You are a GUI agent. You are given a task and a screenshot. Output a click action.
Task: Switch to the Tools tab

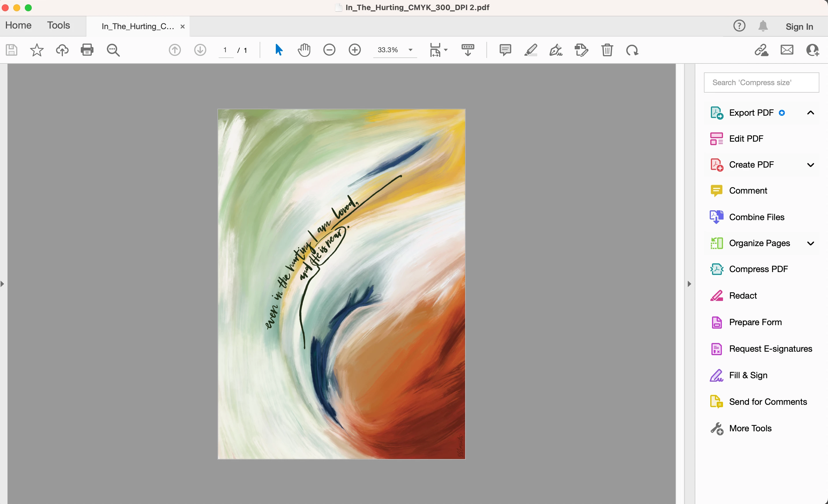point(59,26)
